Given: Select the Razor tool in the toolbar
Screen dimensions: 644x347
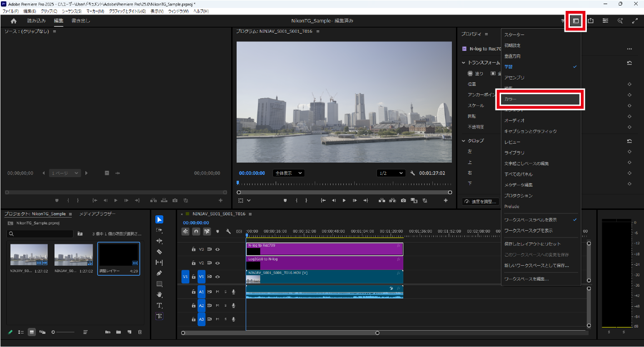Looking at the screenshot, I should coord(159,252).
